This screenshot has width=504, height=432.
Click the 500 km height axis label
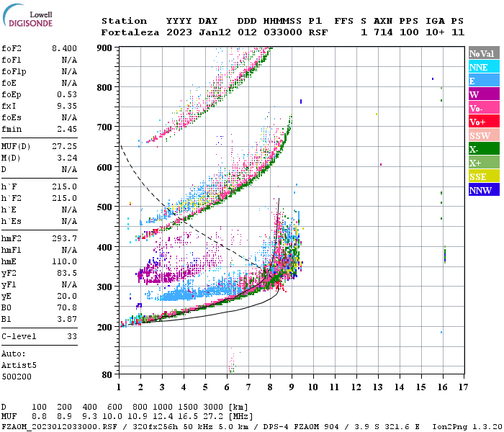(x=104, y=207)
